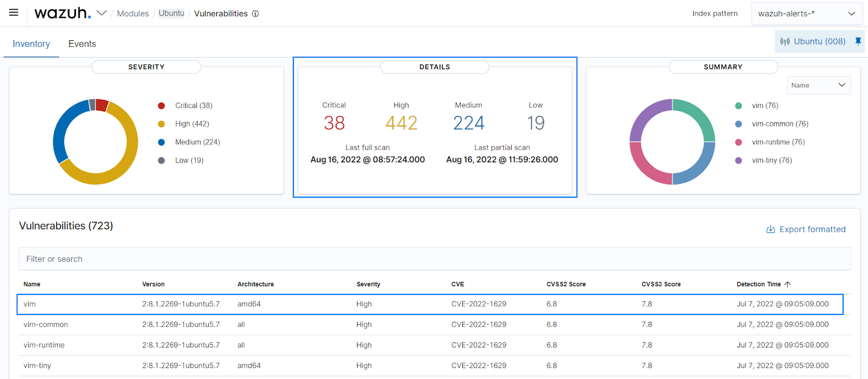Click the version cell in vim-runtime row
The height and width of the screenshot is (379, 868).
point(181,345)
